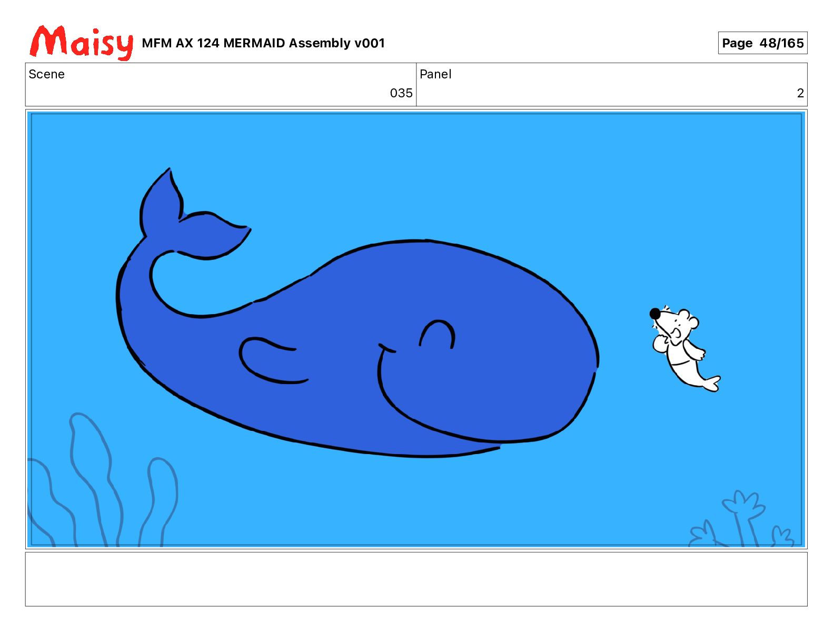Select the title "MFM AX 124 MERMAID Assembly v001"
Image resolution: width=834 pixels, height=644 pixels.
click(263, 43)
